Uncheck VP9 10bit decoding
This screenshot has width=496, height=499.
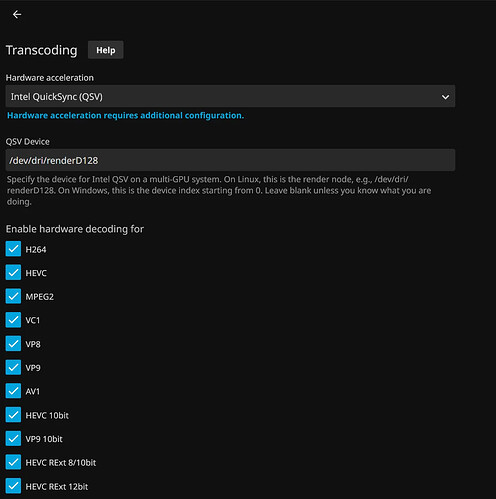coord(13,438)
